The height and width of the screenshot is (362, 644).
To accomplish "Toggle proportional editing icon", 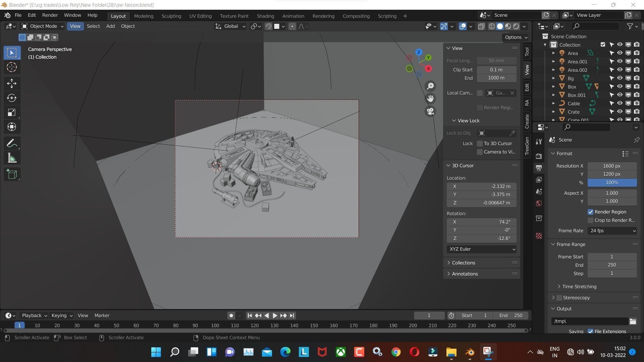I will 292,26.
